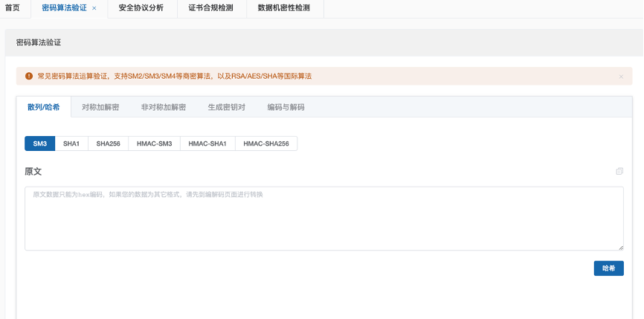The image size is (644, 319).
Task: Go to the 数据机密性检测 tab
Action: point(283,8)
